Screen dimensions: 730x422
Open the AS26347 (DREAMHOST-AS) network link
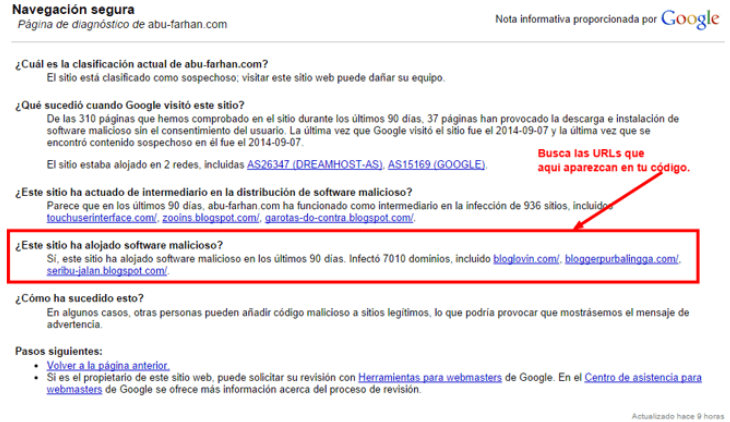click(x=314, y=165)
